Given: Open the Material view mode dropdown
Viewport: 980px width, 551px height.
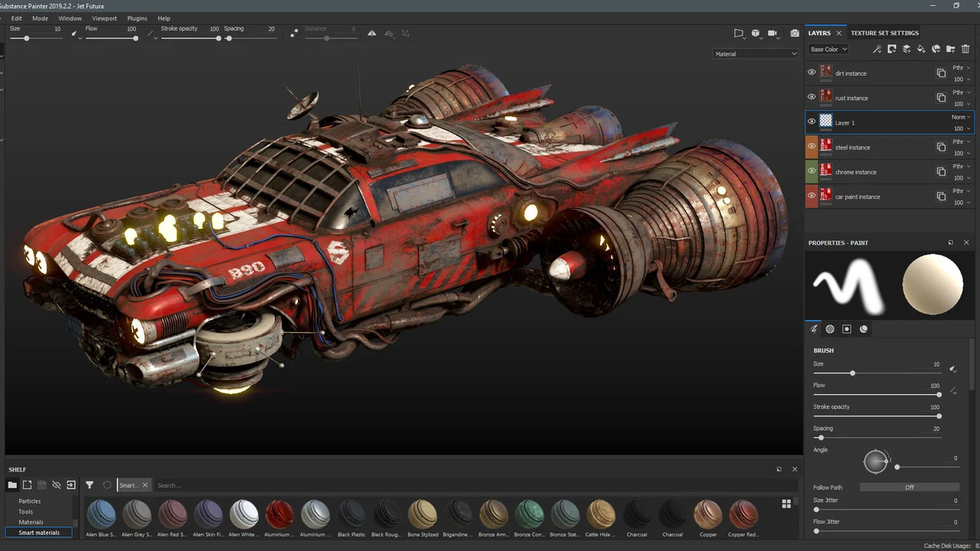Looking at the screenshot, I should pos(756,54).
